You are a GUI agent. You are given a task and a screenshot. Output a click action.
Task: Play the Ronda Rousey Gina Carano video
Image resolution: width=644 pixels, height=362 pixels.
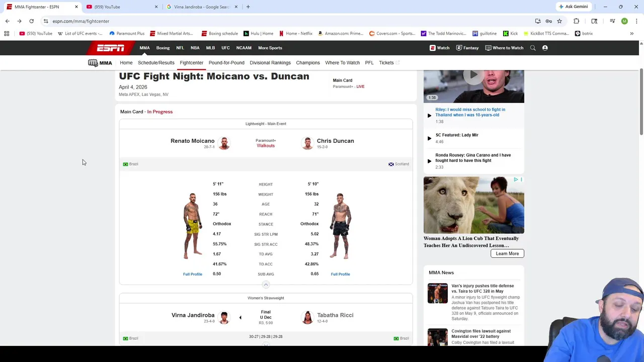(x=429, y=161)
